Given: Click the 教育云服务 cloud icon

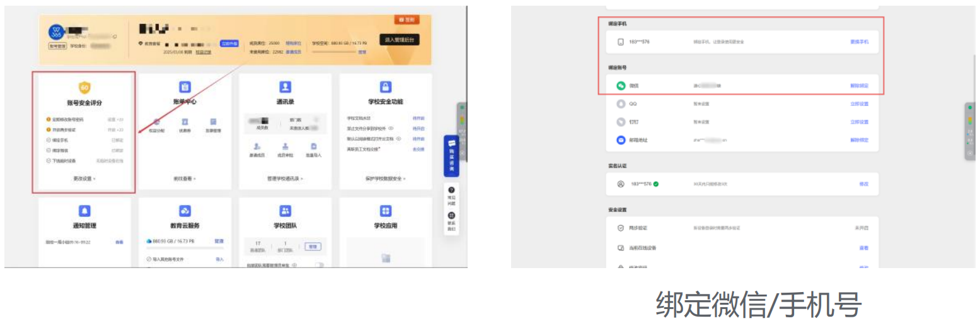Looking at the screenshot, I should point(185,211).
